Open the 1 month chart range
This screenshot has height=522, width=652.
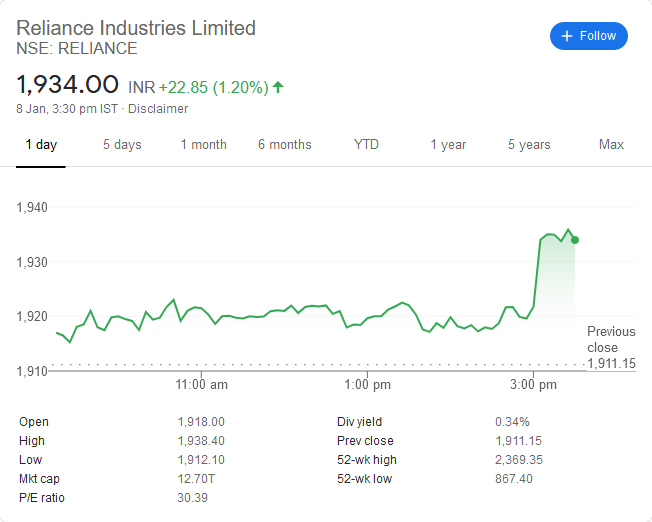pyautogui.click(x=203, y=145)
